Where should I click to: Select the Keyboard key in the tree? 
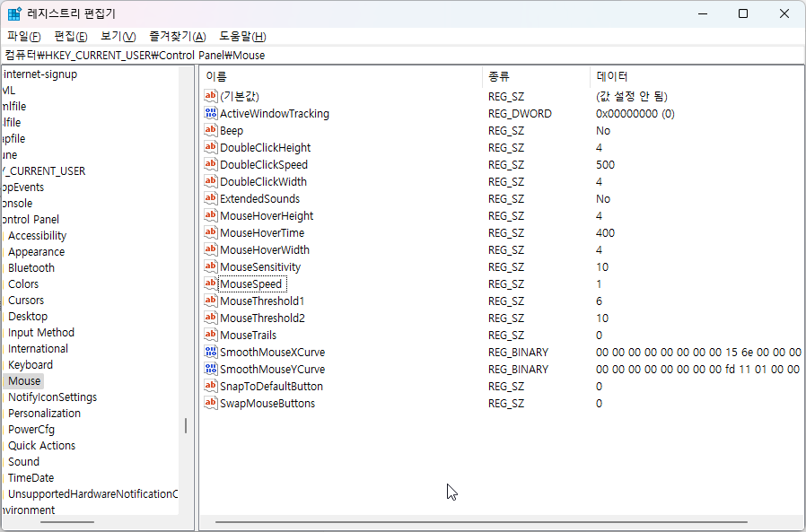coord(30,364)
